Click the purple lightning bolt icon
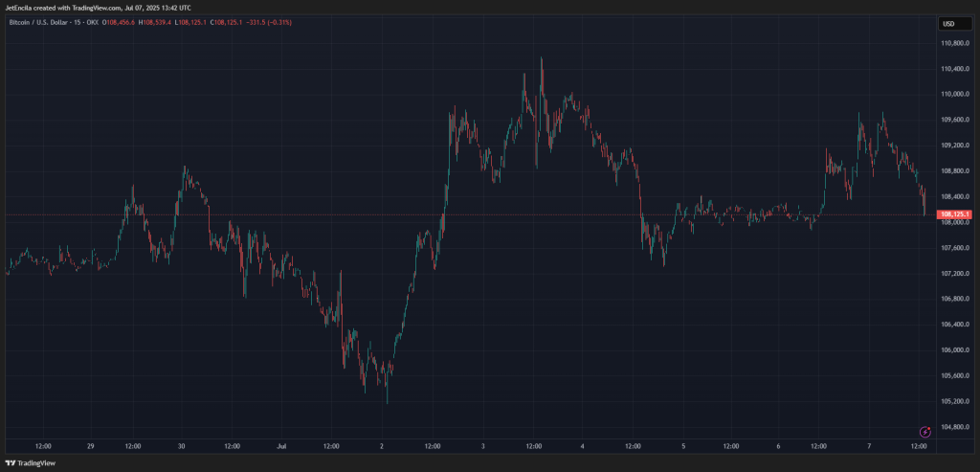980x472 pixels. 925,433
